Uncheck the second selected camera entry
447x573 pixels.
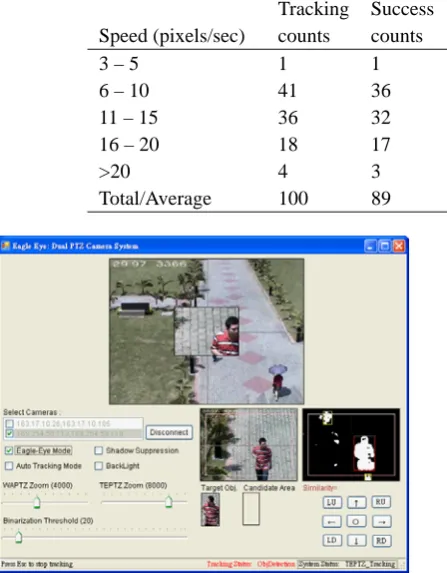[10, 433]
